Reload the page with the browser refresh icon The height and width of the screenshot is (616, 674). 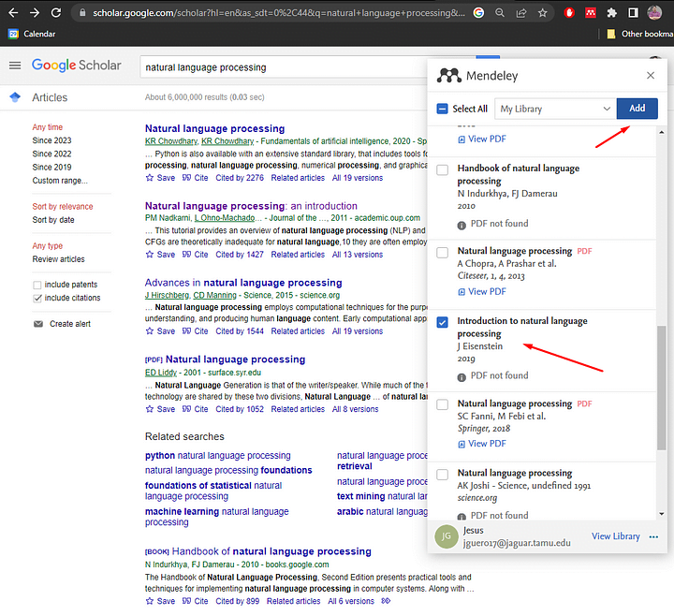click(x=57, y=13)
